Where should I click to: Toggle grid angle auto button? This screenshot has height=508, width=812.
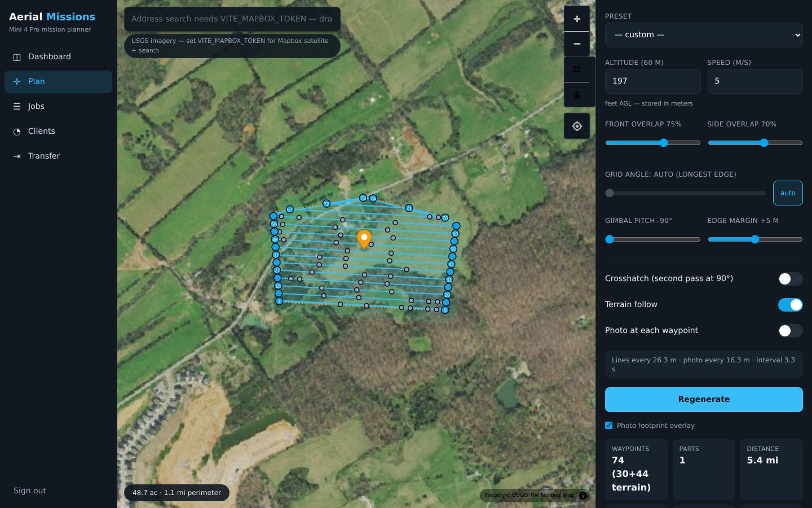788,193
